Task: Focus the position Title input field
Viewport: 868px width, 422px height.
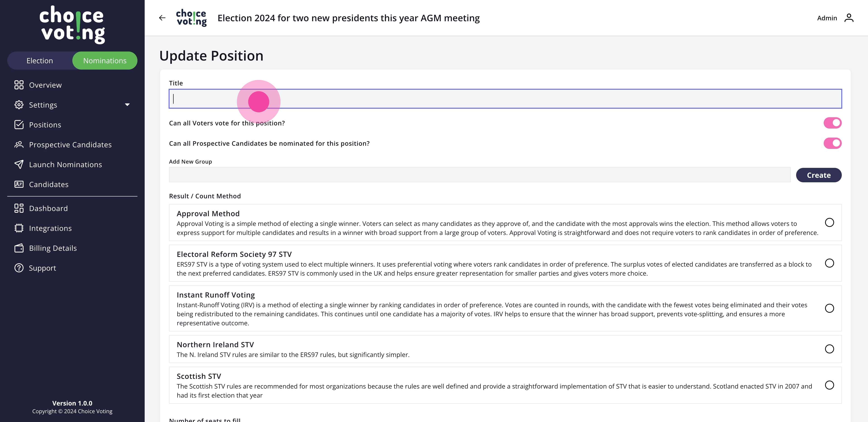Action: (505, 99)
